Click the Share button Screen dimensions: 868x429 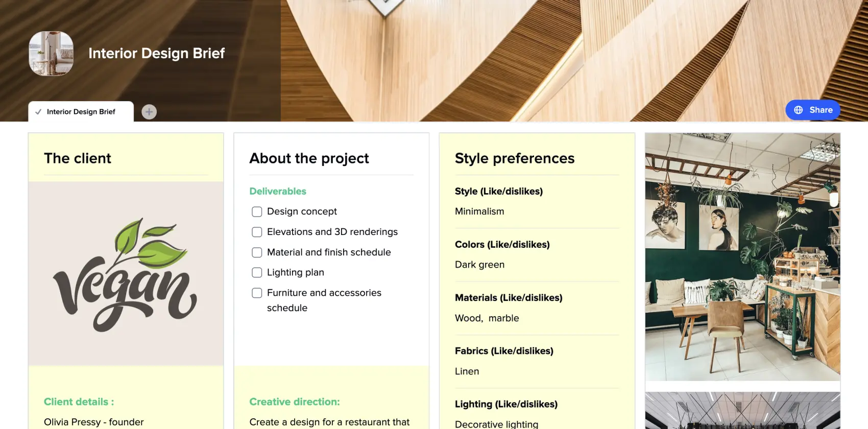(x=813, y=110)
